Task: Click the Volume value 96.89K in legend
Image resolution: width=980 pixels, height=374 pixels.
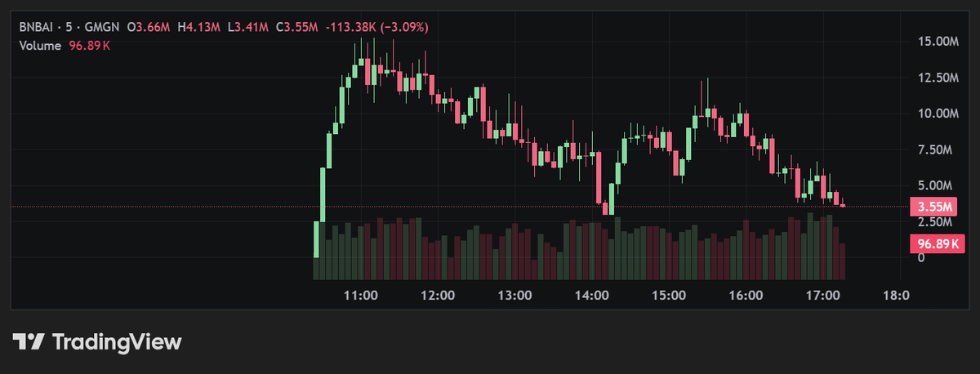Action: coord(90,46)
